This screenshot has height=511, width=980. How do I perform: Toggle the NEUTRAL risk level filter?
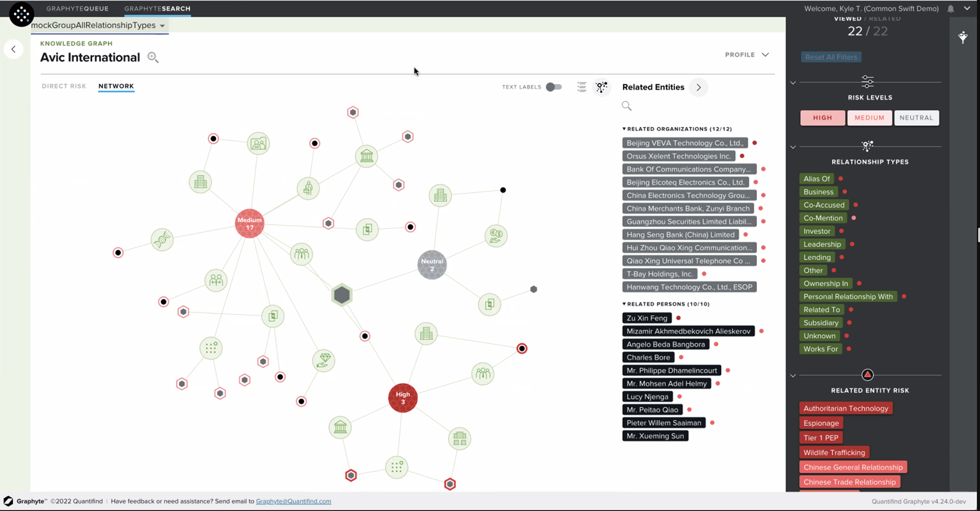[916, 118]
